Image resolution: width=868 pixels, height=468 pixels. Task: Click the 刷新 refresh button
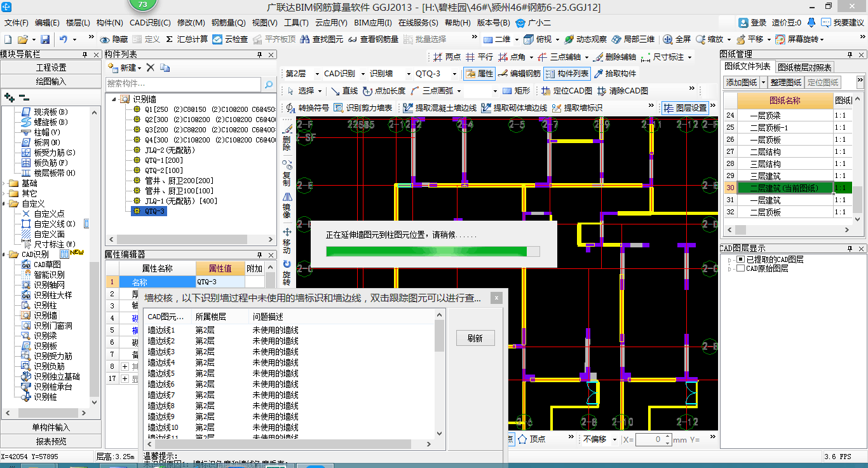pos(475,338)
